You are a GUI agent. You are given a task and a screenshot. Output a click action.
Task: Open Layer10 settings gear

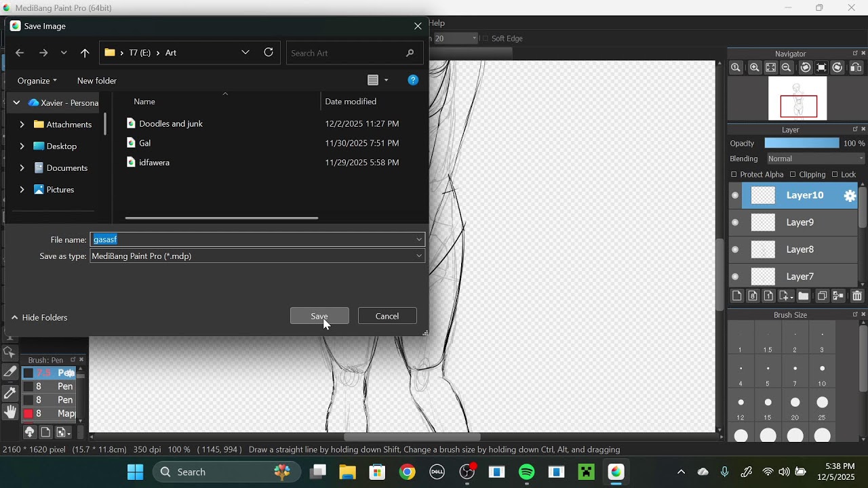click(x=850, y=196)
